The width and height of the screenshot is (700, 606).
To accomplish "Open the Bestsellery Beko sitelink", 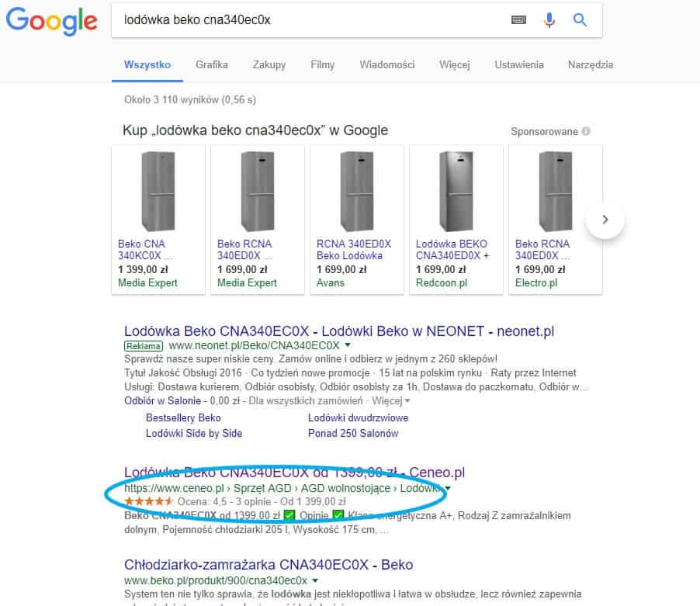I will 183,417.
